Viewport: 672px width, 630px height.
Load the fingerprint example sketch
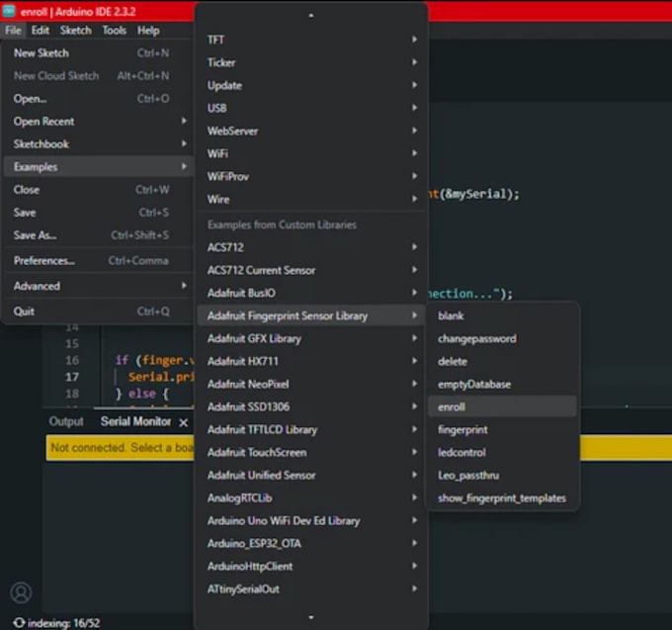click(502, 429)
